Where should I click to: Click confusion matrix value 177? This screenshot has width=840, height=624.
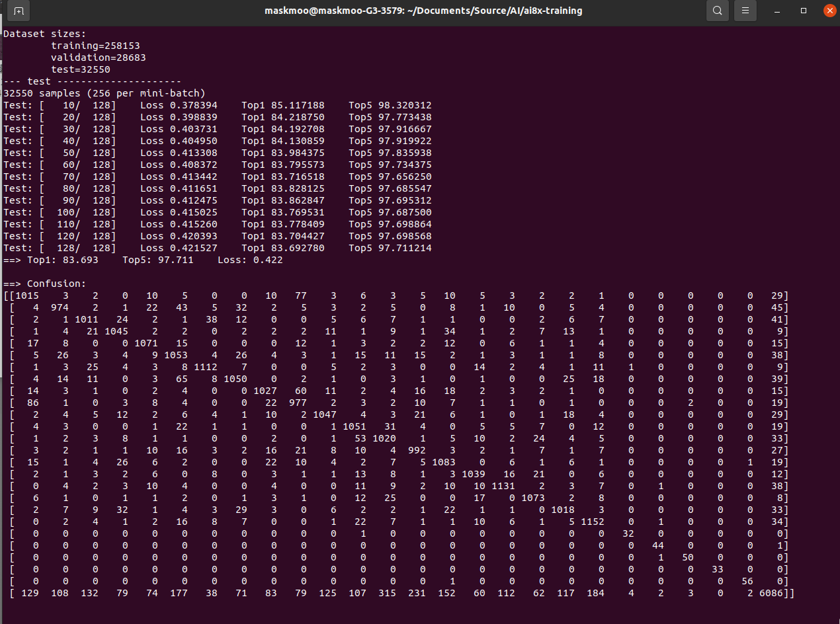click(179, 593)
